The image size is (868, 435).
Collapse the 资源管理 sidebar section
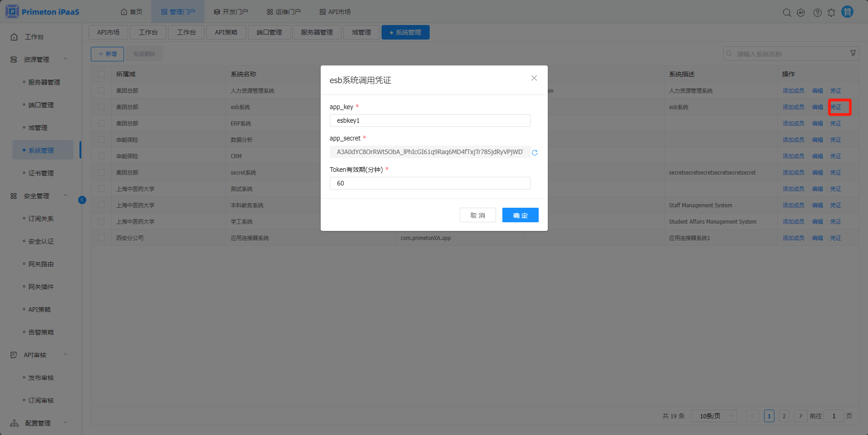[x=65, y=59]
